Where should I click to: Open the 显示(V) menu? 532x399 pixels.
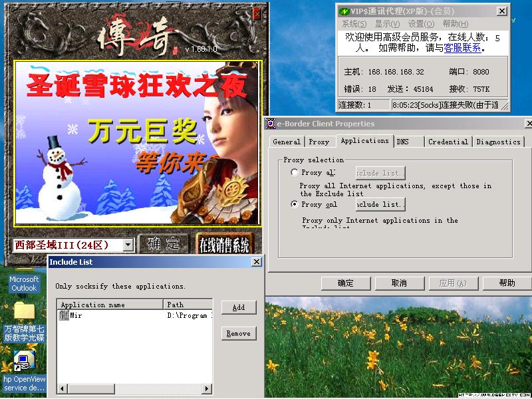click(x=387, y=24)
